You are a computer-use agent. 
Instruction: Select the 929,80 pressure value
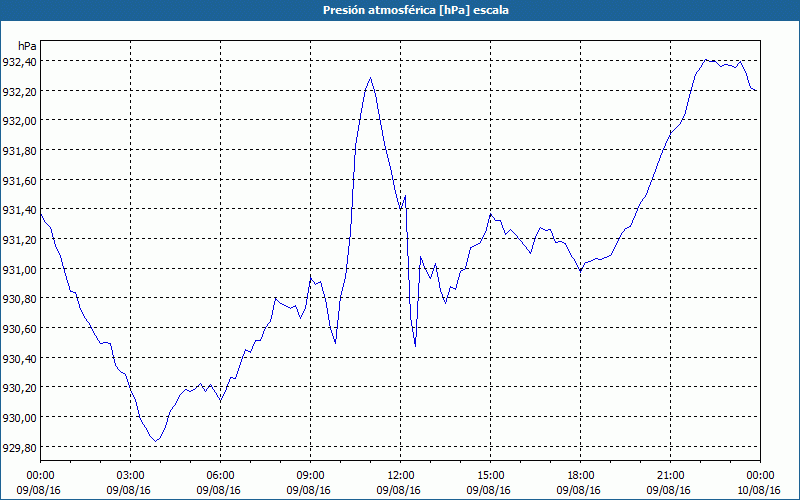coord(19,448)
